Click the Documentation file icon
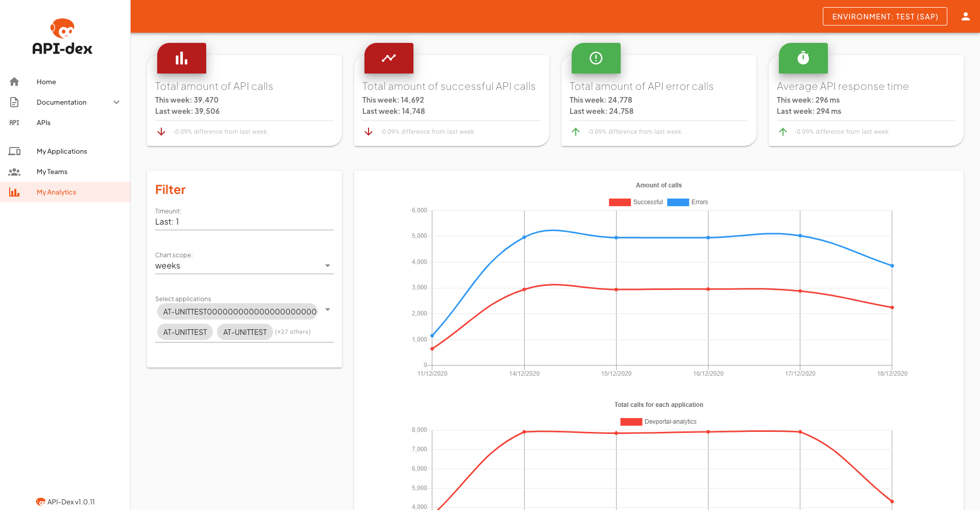980x510 pixels. point(14,102)
